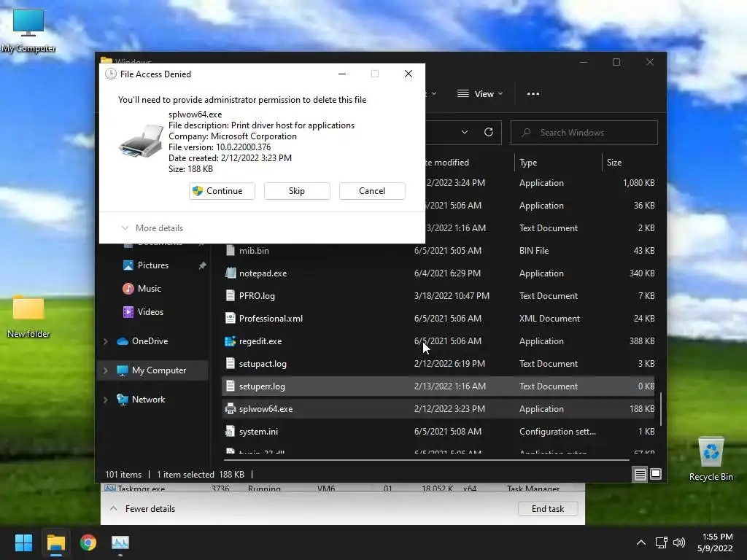Launch Chrome from the taskbar
This screenshot has height=560, width=747.
point(88,542)
